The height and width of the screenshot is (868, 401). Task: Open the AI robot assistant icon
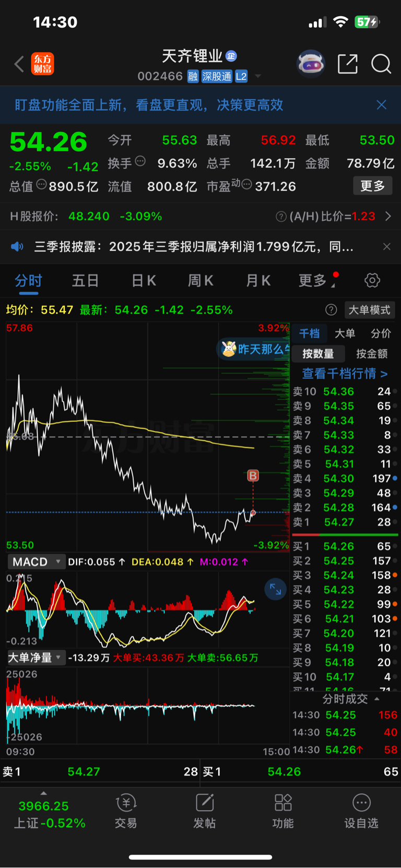coord(311,64)
